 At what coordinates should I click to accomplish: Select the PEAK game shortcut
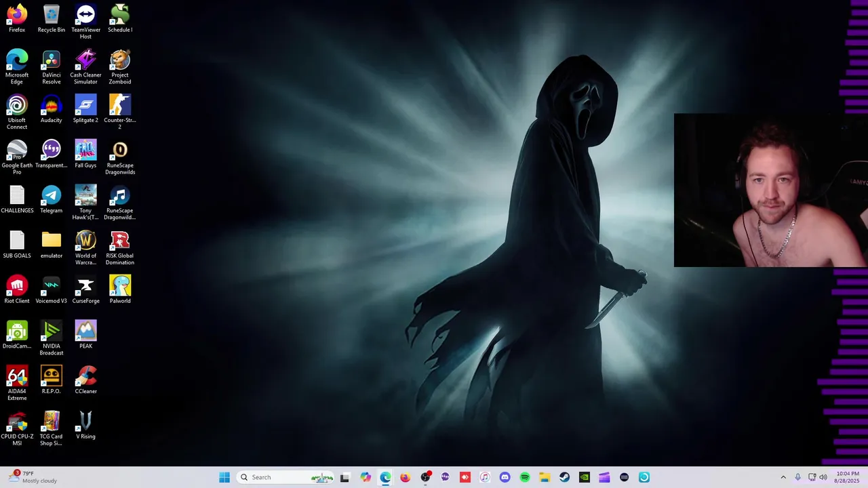pyautogui.click(x=85, y=335)
